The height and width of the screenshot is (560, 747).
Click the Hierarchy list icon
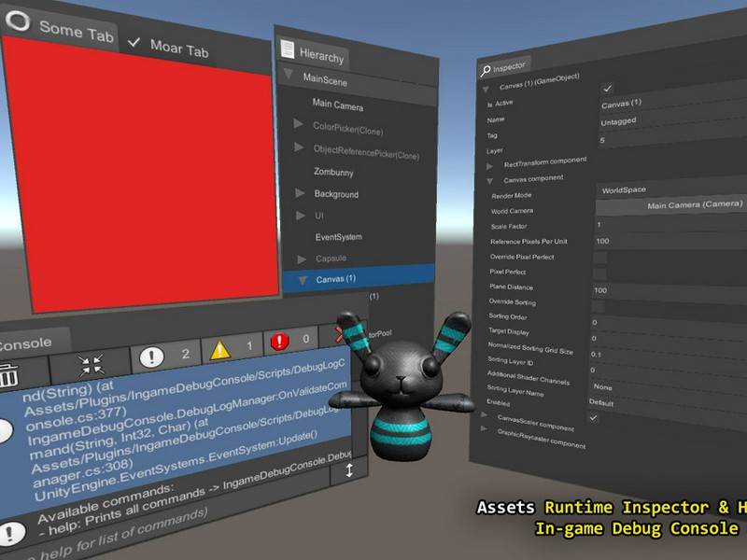coord(288,49)
